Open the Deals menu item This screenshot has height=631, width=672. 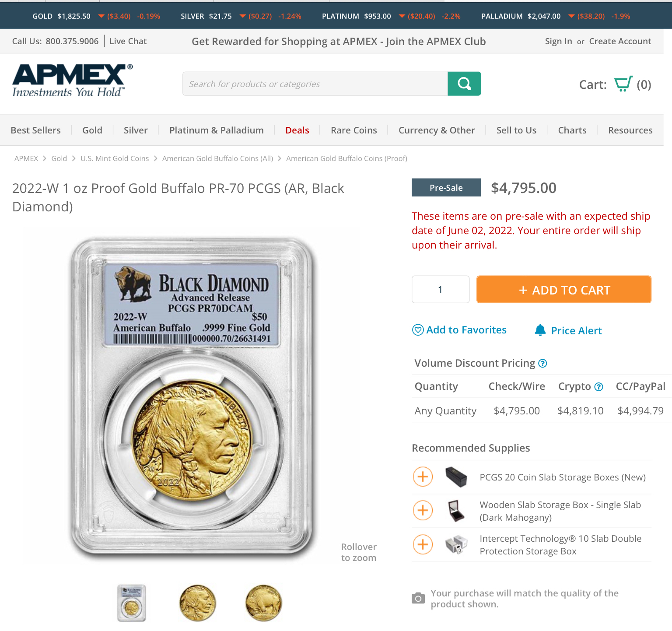297,130
